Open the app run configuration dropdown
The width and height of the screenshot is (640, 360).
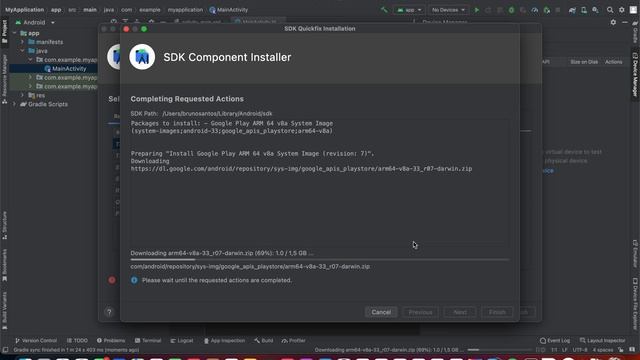[x=409, y=10]
